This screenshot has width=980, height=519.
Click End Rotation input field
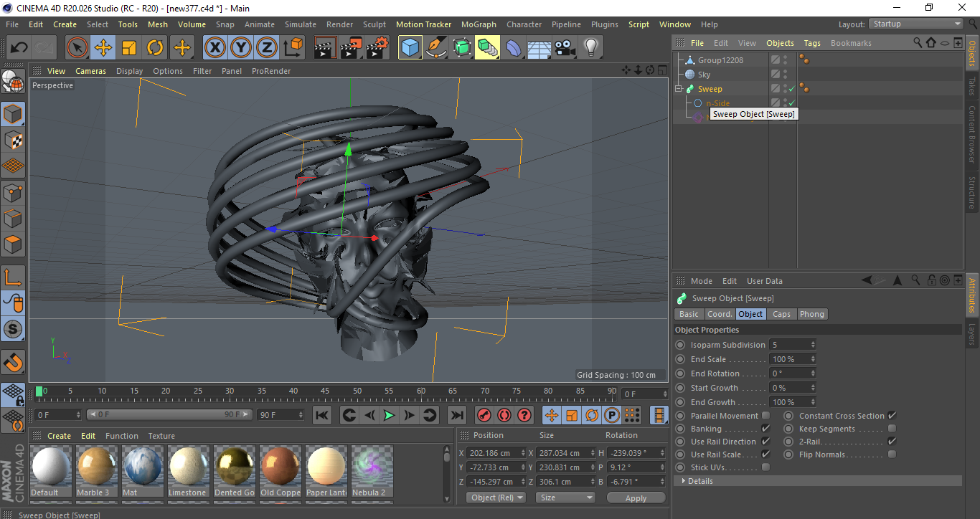789,373
